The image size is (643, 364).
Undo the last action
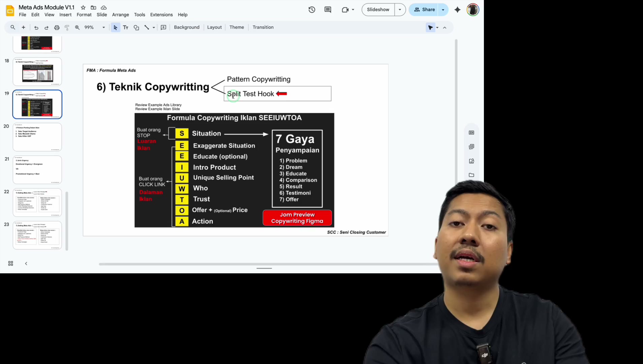click(x=36, y=27)
